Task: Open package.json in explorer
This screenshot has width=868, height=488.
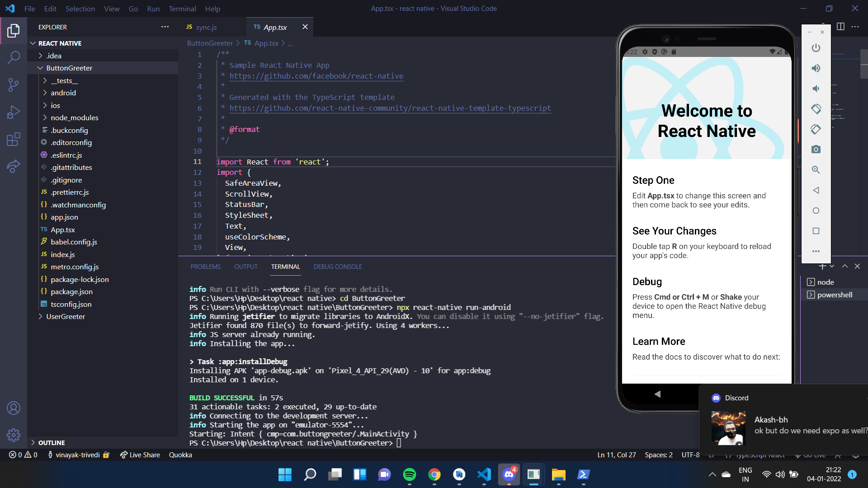Action: [103, 291]
